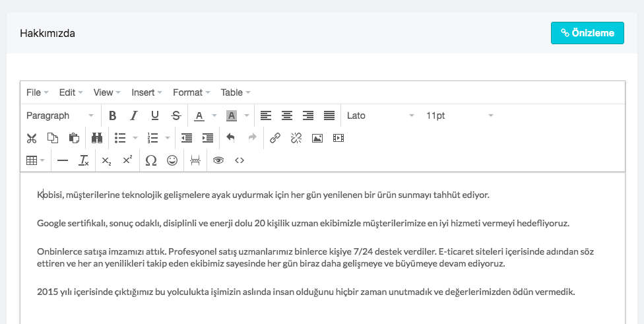Toggle subscript formatting

click(106, 160)
